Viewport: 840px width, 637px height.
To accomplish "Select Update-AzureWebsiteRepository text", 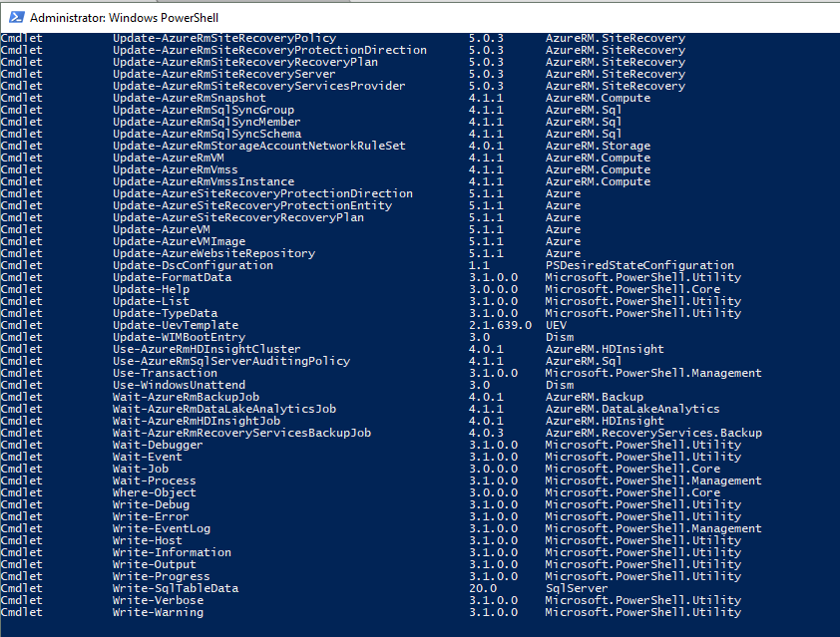I will click(x=213, y=253).
